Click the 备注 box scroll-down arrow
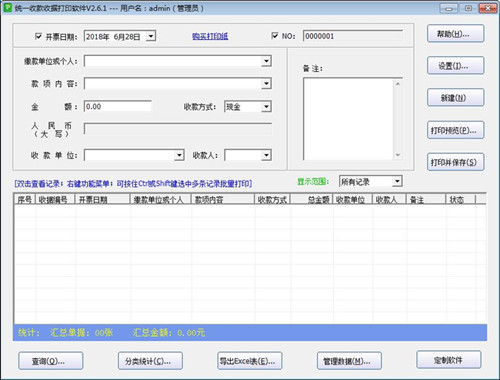500x380 pixels. (398, 155)
